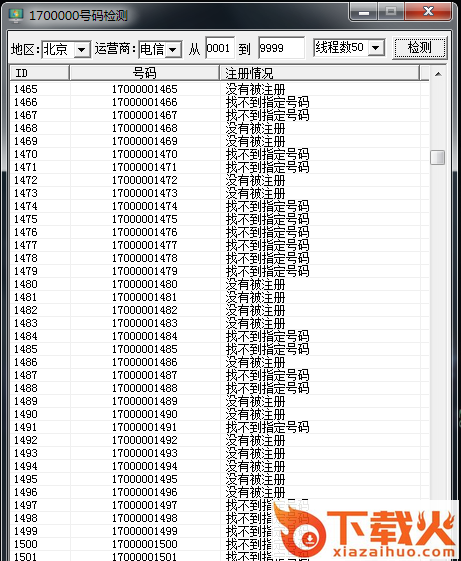
Task: Open the 运营商 carrier dropdown showing 电信
Action: (160, 49)
